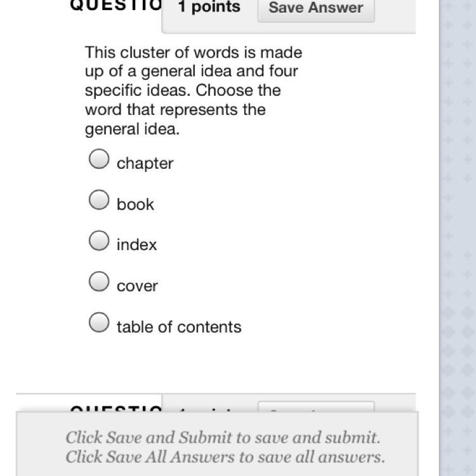
Task: Click the top QUESTION heading text
Action: (x=116, y=6)
